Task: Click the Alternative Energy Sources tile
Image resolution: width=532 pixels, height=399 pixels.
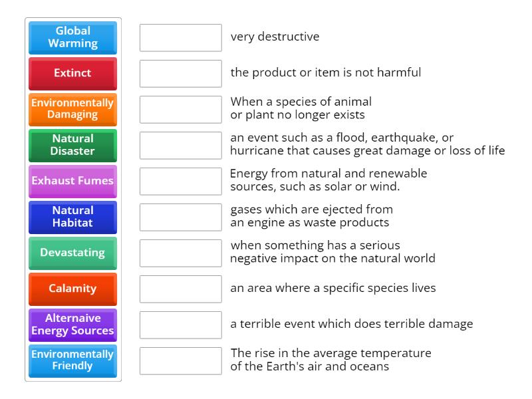Action: coord(72,325)
